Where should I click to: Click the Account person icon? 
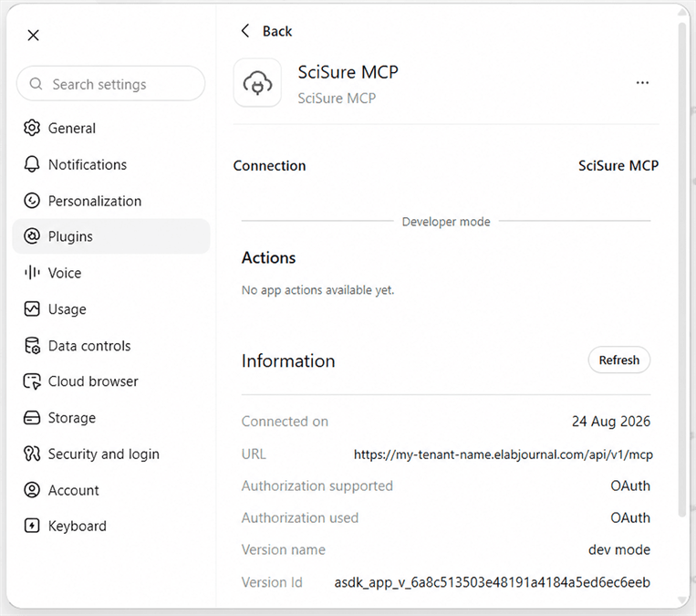32,490
